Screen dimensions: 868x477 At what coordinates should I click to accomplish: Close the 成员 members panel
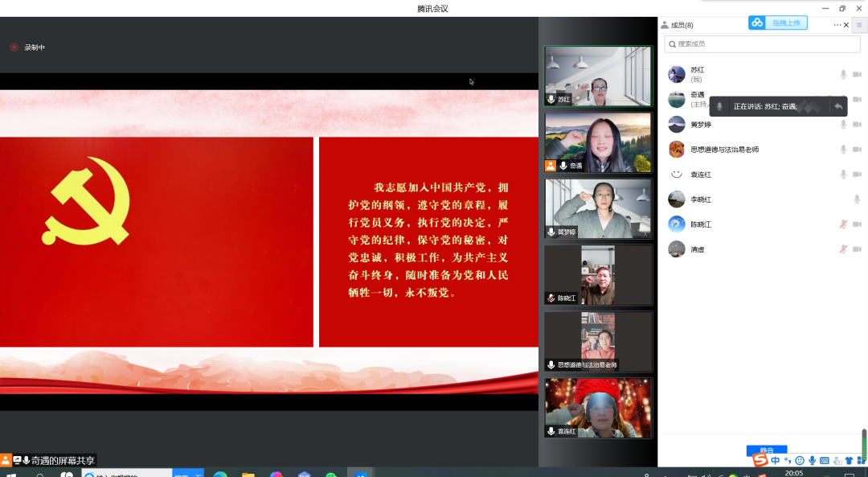tap(846, 25)
